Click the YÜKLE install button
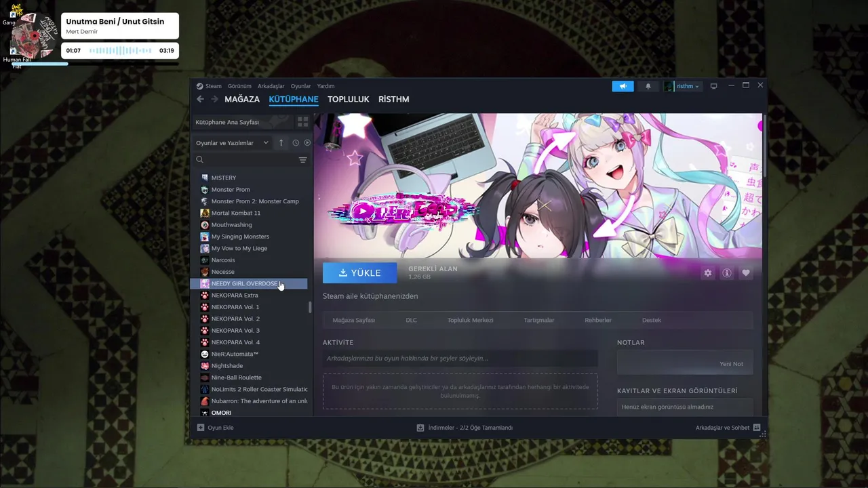The image size is (868, 488). [359, 272]
